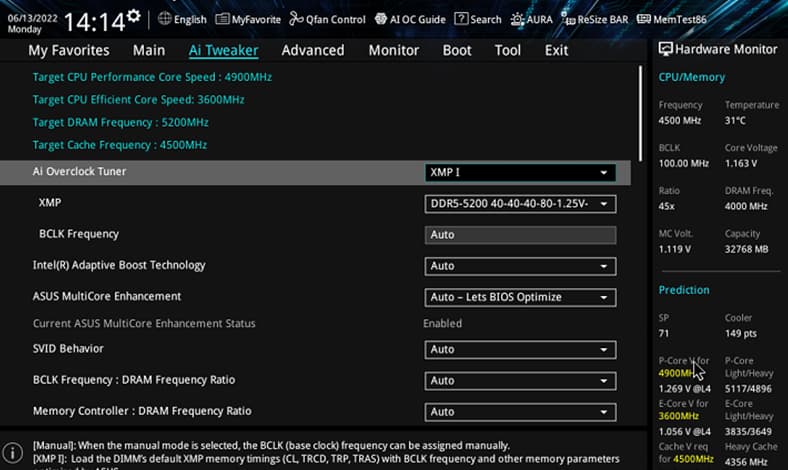Image resolution: width=788 pixels, height=470 pixels.
Task: Open the Main tab
Action: click(x=149, y=50)
